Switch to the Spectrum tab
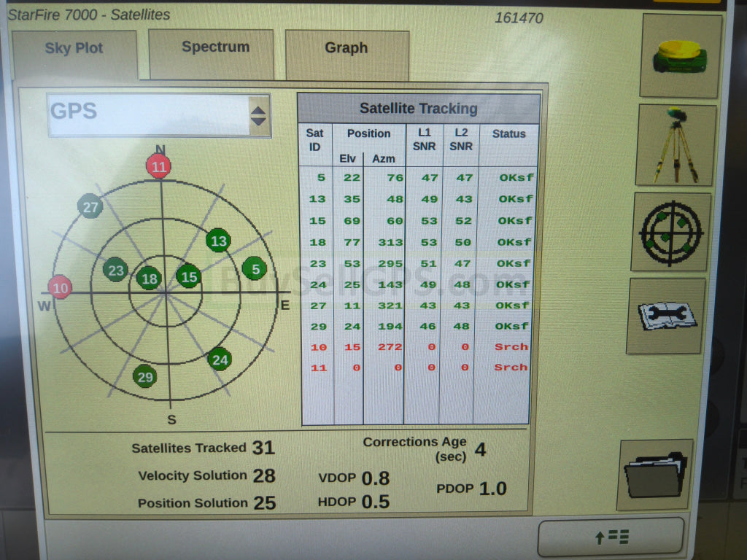Image resolution: width=747 pixels, height=560 pixels. click(x=211, y=53)
